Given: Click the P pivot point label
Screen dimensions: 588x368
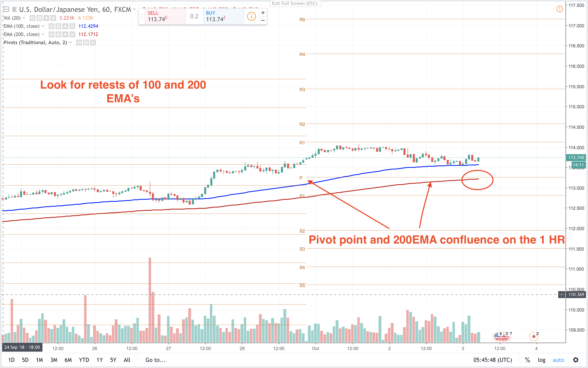Looking at the screenshot, I should [x=301, y=178].
